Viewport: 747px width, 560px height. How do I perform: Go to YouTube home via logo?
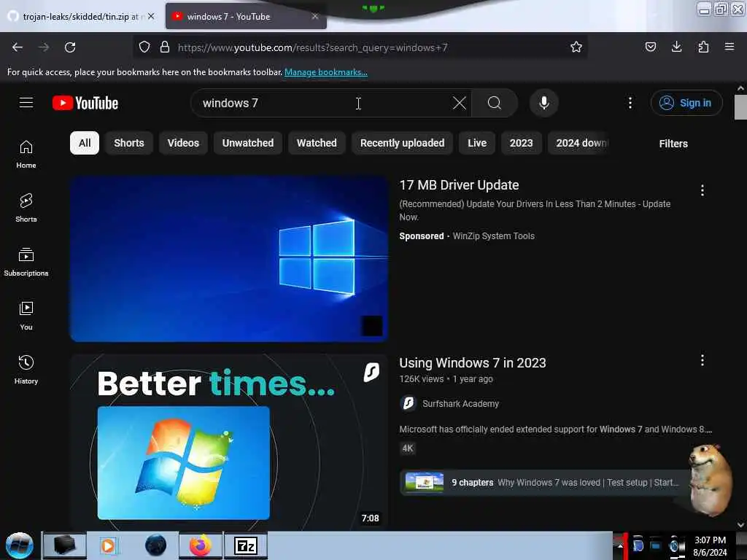85,103
